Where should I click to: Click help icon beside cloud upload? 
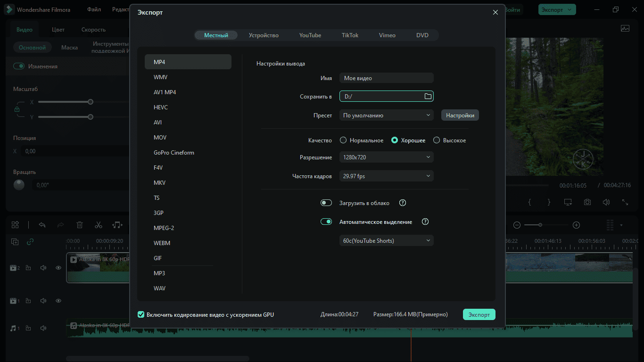(x=403, y=203)
